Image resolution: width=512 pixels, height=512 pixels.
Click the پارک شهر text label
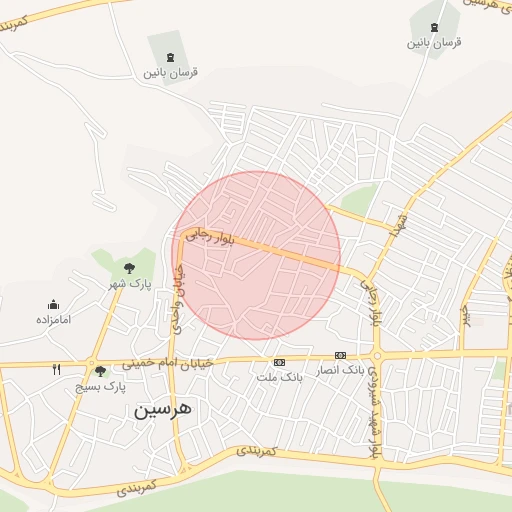coord(130,284)
